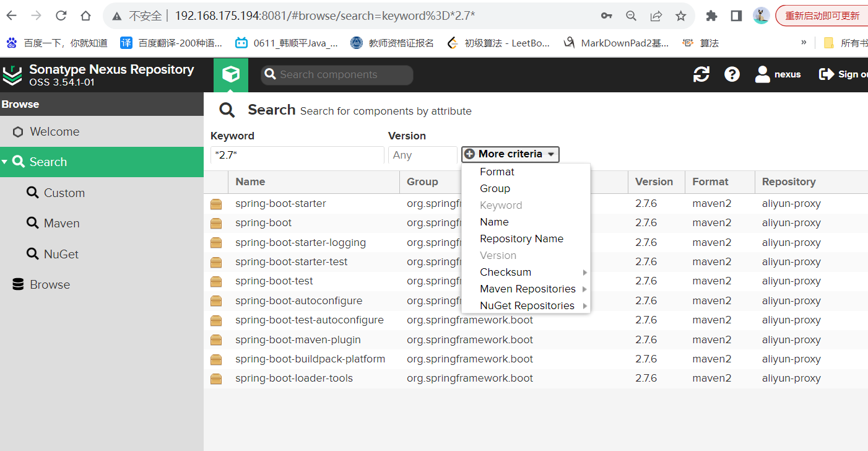Click the not-secure warning triangle icon

[117, 16]
